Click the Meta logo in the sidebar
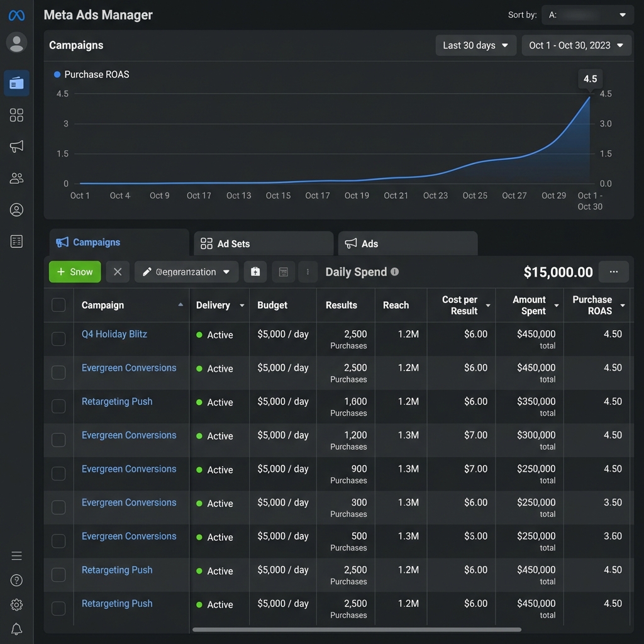 (x=16, y=15)
